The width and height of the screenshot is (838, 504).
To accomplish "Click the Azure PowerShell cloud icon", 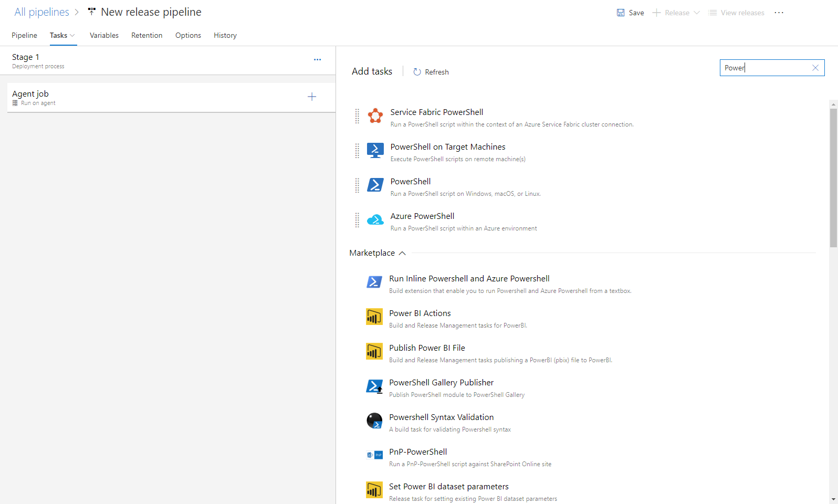I will pyautogui.click(x=375, y=219).
